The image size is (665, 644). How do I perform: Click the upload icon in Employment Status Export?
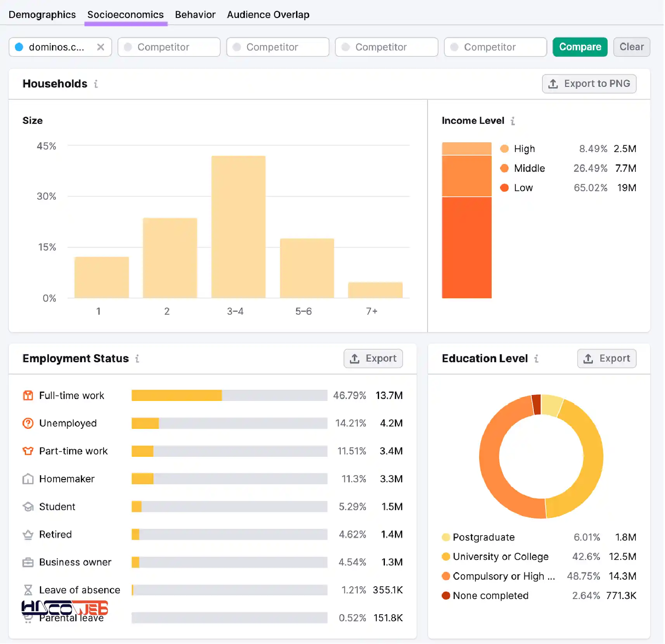[355, 359]
